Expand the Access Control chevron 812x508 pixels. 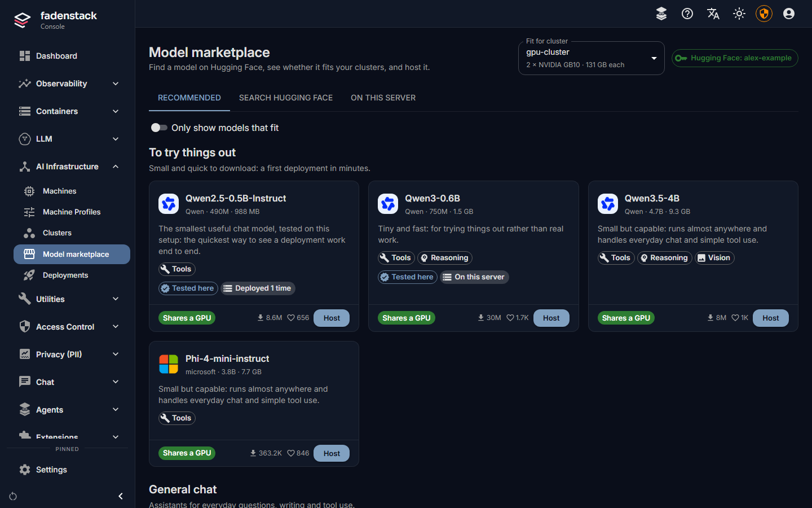pyautogui.click(x=116, y=327)
